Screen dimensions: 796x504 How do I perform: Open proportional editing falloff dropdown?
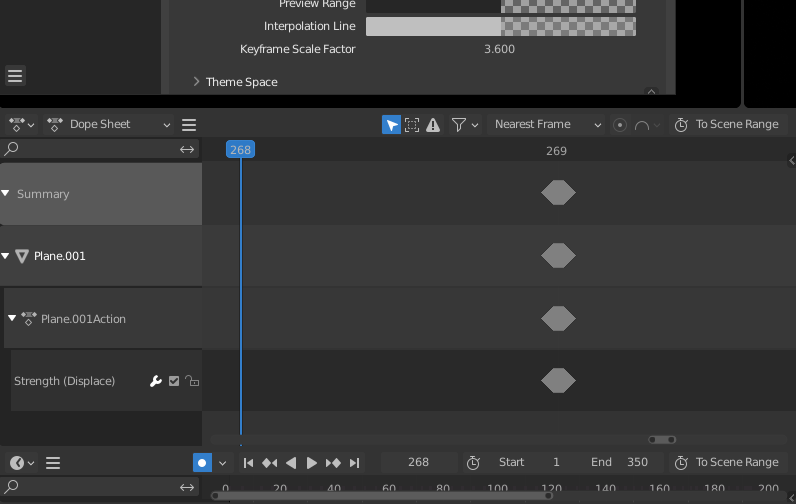point(648,125)
